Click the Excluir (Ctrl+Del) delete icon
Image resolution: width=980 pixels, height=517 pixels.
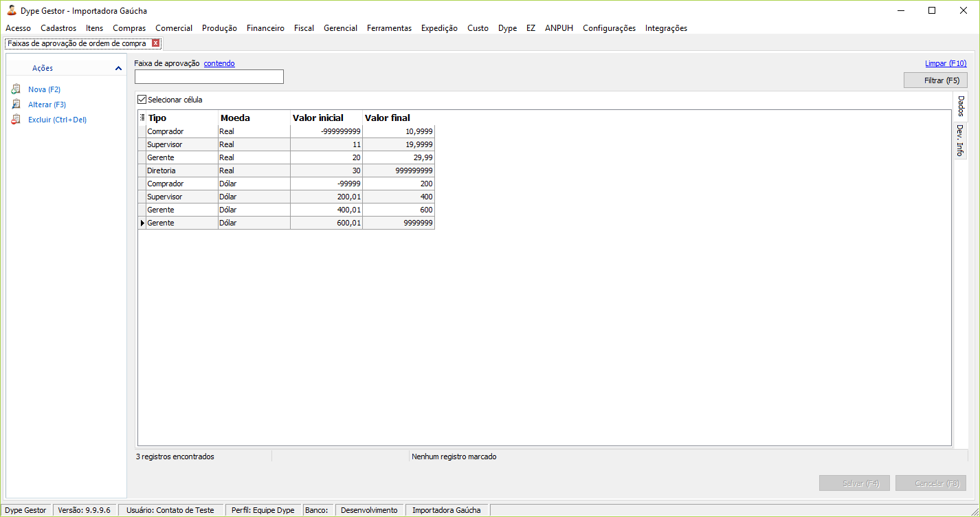click(16, 120)
